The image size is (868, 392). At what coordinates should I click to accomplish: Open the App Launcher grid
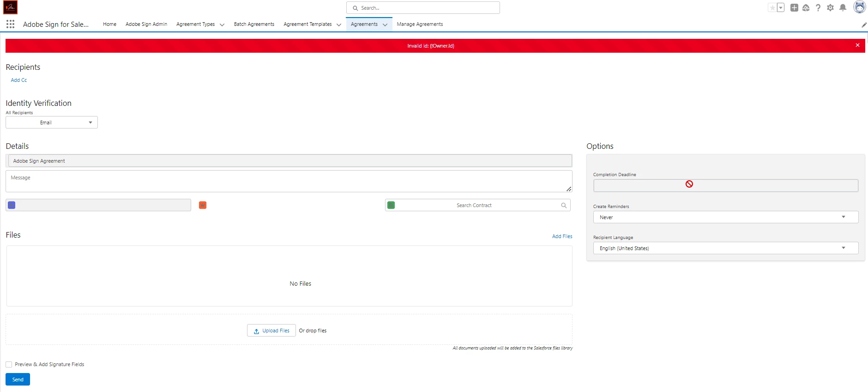pyautogui.click(x=11, y=24)
